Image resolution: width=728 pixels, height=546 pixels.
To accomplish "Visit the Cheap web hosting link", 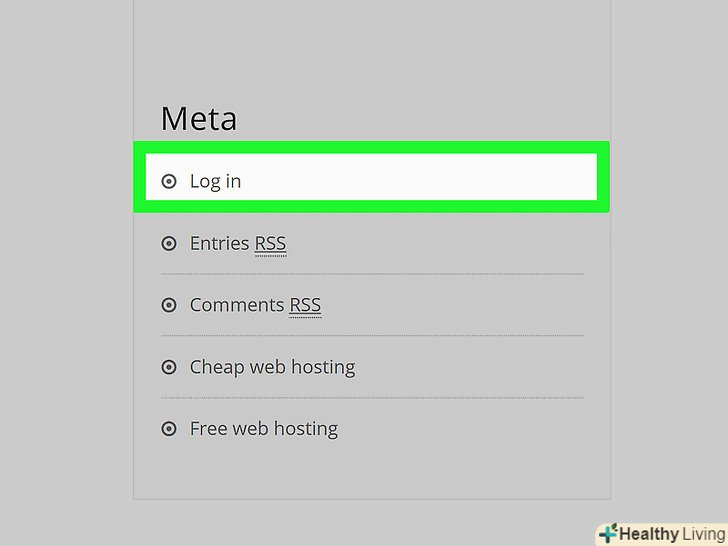I will [272, 367].
